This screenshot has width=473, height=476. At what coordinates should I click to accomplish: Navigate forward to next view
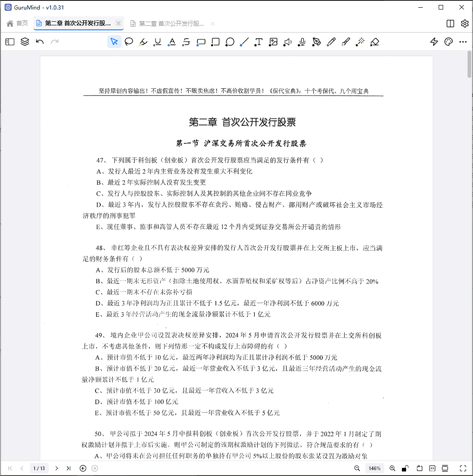coord(95,468)
